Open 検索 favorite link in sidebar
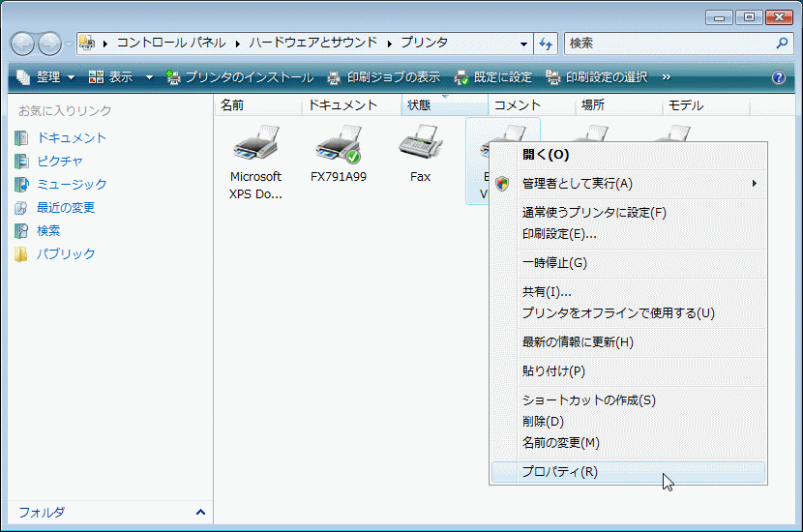The width and height of the screenshot is (803, 532). coord(48,231)
